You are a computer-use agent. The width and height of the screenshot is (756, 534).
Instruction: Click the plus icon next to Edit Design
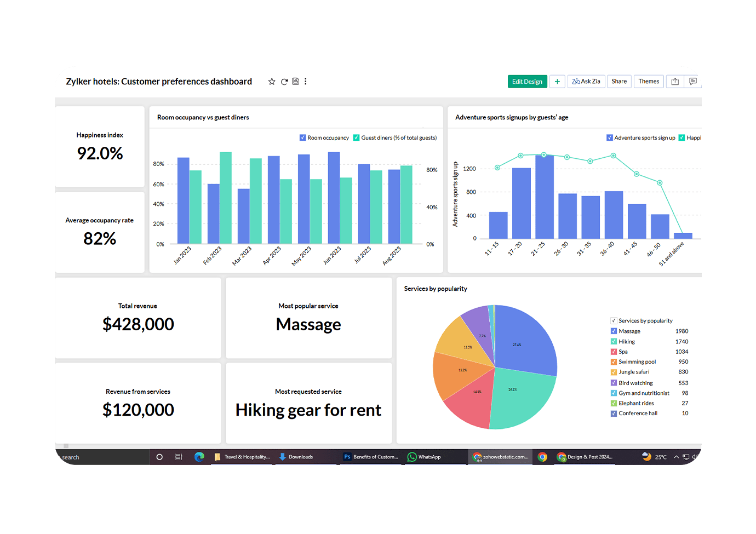557,82
